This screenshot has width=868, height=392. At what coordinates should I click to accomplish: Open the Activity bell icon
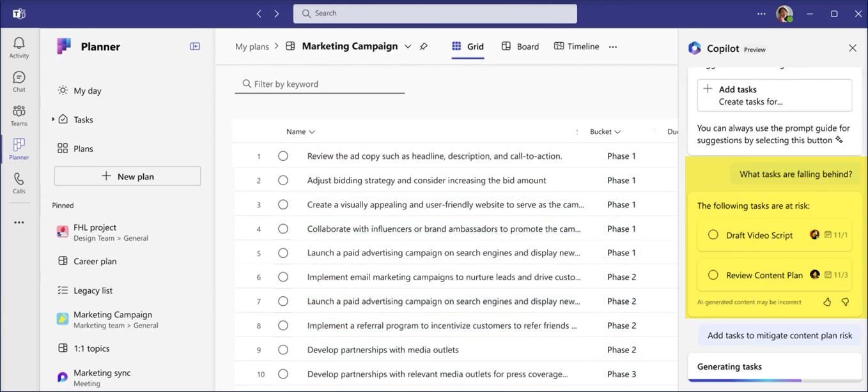point(19,48)
